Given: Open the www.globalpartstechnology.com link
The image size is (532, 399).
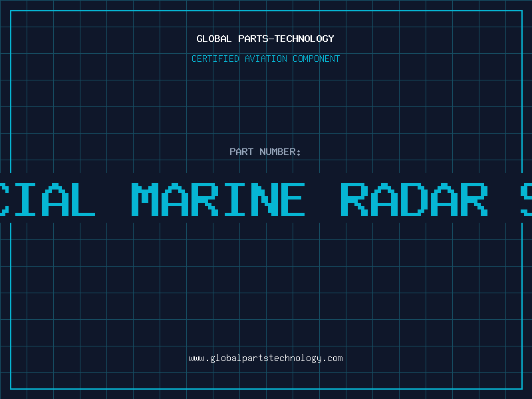Looking at the screenshot, I should point(265,358).
